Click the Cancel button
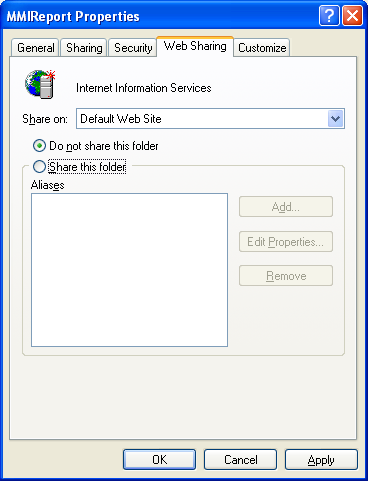Viewport: 368px width, 481px height. [240, 460]
